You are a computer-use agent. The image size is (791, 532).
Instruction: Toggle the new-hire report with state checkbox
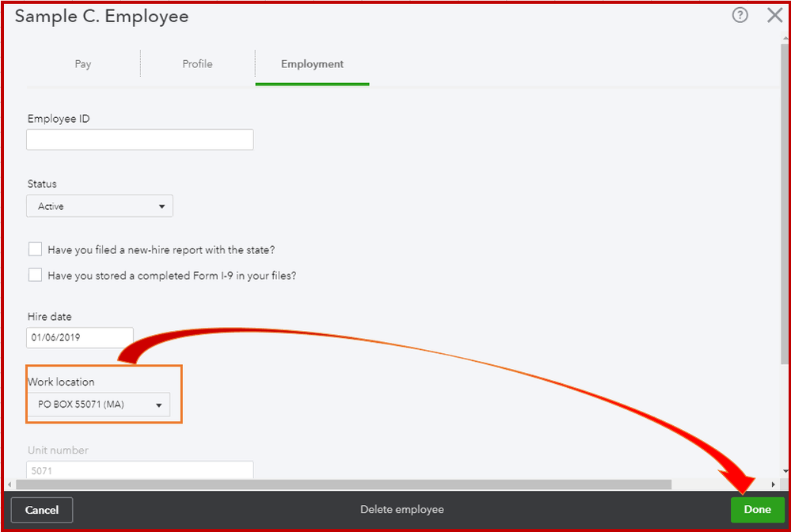(35, 249)
